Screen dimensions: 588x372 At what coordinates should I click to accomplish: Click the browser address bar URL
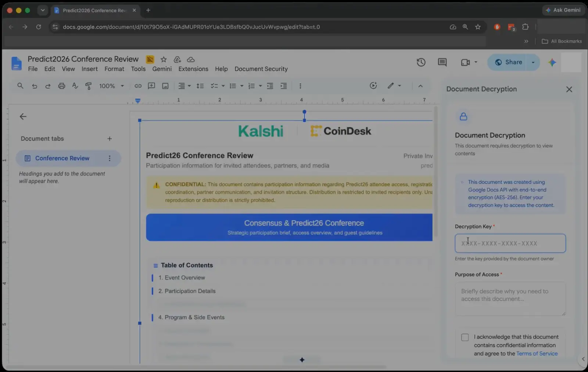click(191, 27)
